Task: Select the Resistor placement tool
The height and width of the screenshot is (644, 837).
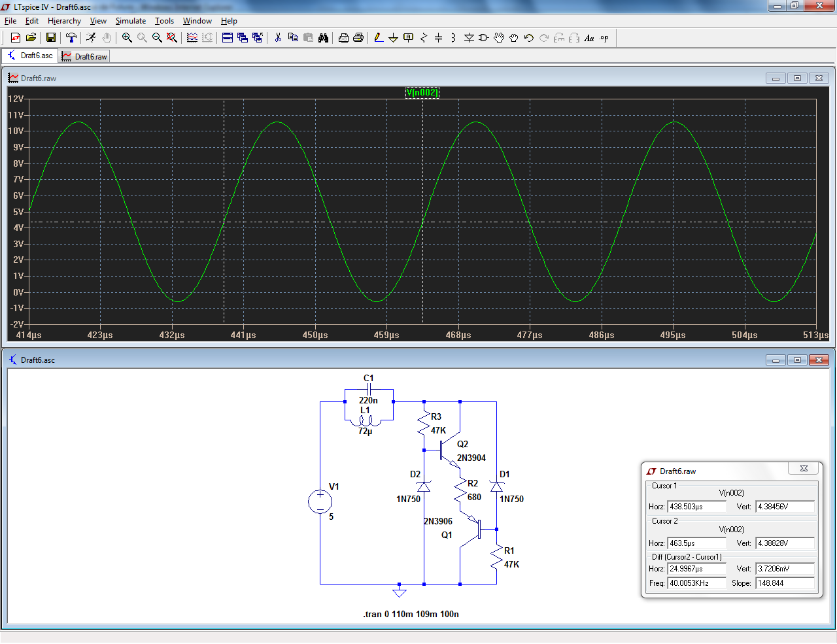Action: (x=423, y=38)
